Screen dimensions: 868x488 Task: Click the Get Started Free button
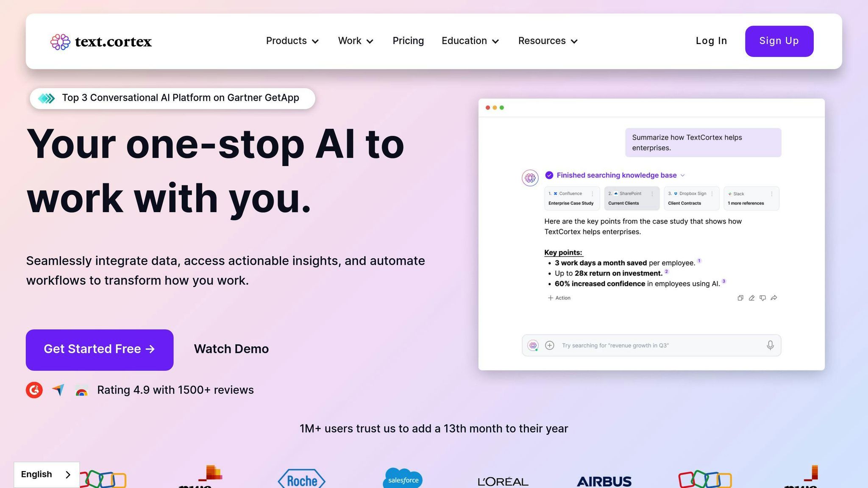click(100, 350)
